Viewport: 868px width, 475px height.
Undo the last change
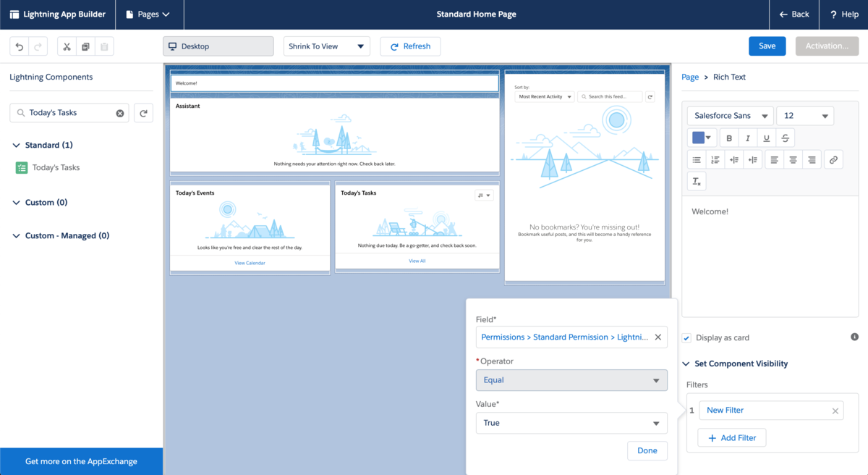coord(20,46)
